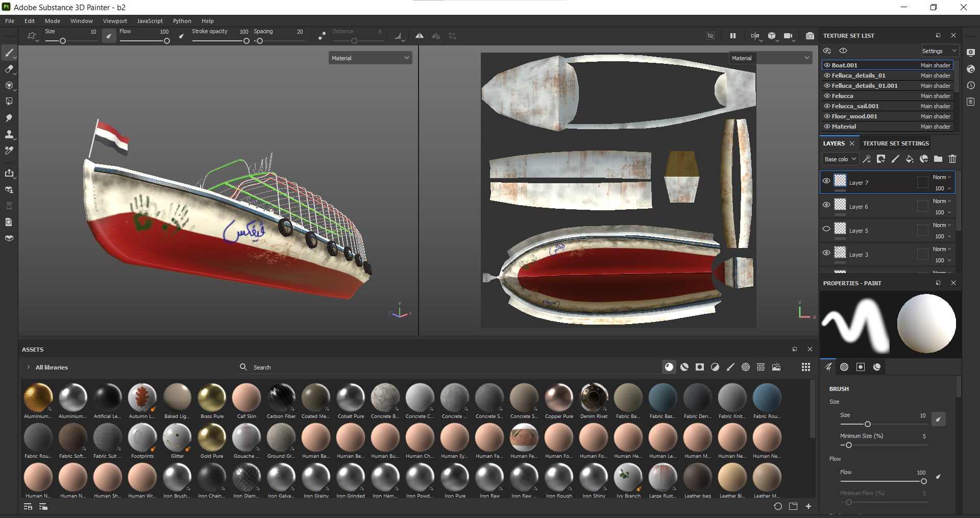Select the Layers tab
This screenshot has height=518, width=980.
[834, 143]
